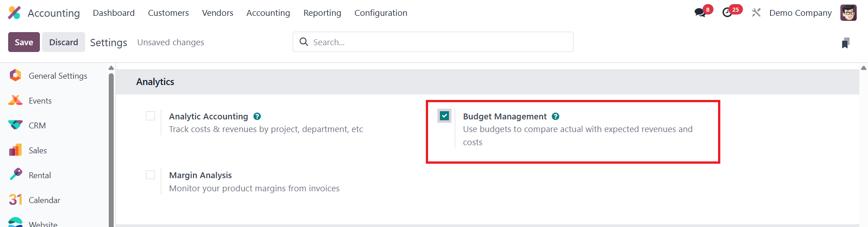Go to the Dashboard menu item
Viewport: 868px width, 227px height.
click(114, 13)
